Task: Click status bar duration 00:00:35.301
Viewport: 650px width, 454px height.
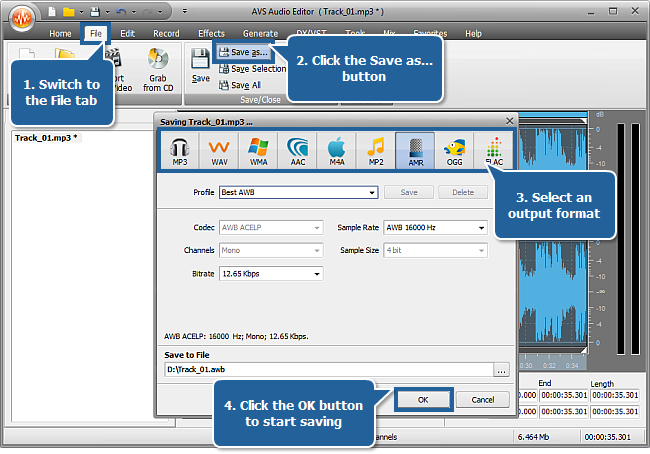Action: click(607, 437)
